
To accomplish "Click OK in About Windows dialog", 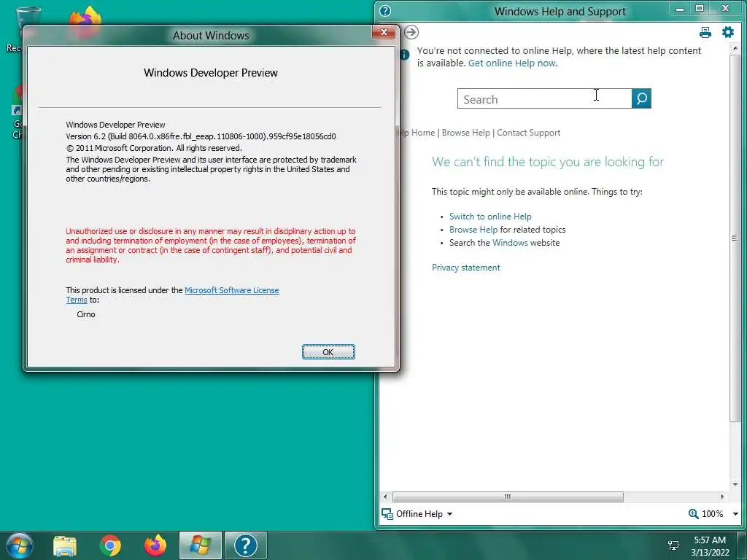I will [x=328, y=352].
